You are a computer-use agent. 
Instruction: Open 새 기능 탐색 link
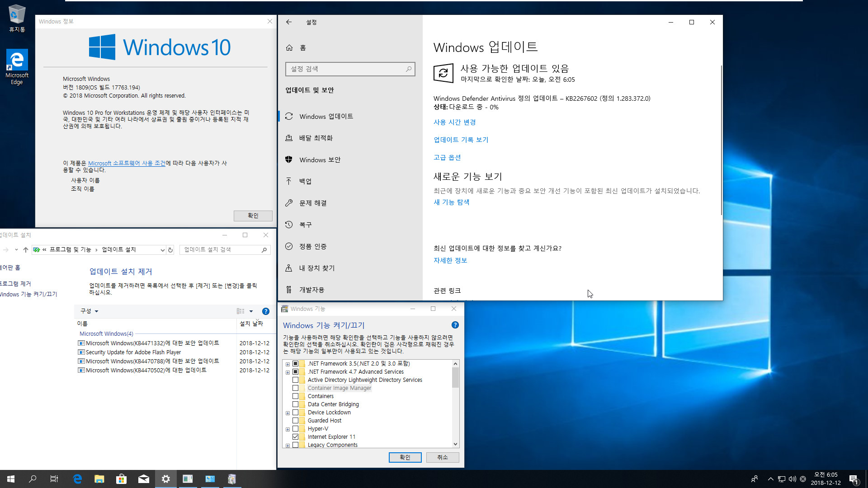click(451, 202)
